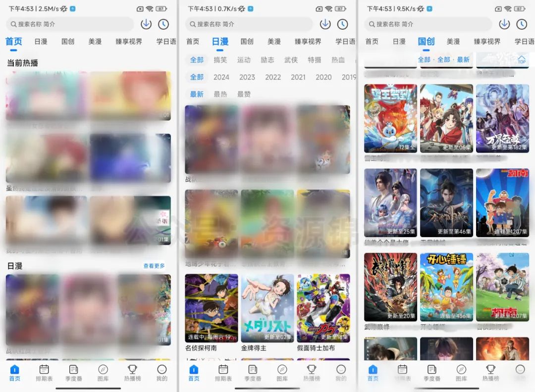Open 臻享视界 tab on left screen

click(x=129, y=42)
